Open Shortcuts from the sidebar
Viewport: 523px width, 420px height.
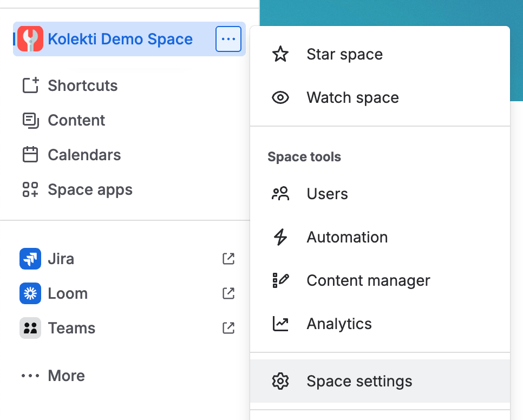click(82, 86)
